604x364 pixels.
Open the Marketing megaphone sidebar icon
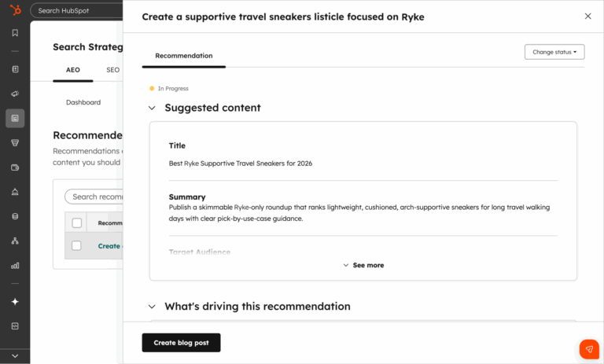[x=15, y=94]
